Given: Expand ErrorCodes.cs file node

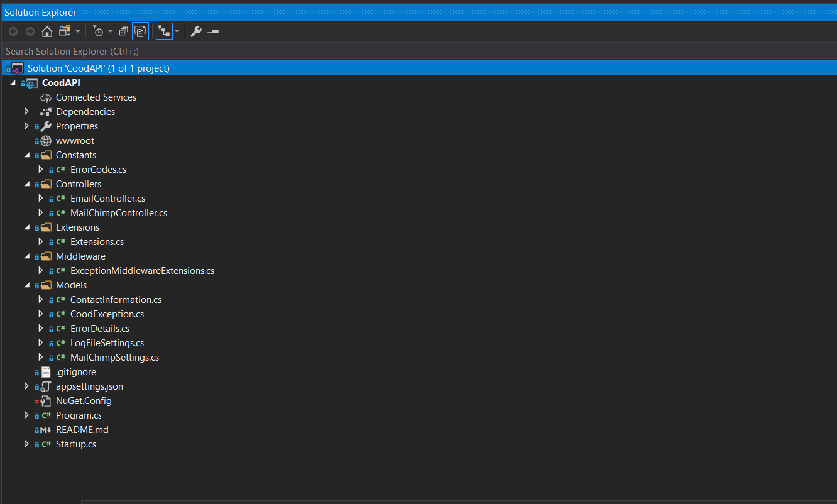Looking at the screenshot, I should click(x=41, y=169).
